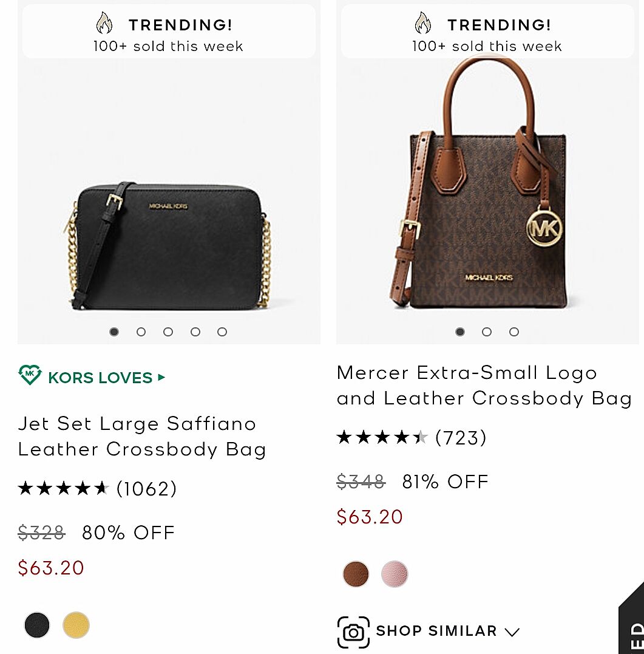
Task: Open Jet Set Large Saffiano Crossbody Bag title
Action: 142,436
